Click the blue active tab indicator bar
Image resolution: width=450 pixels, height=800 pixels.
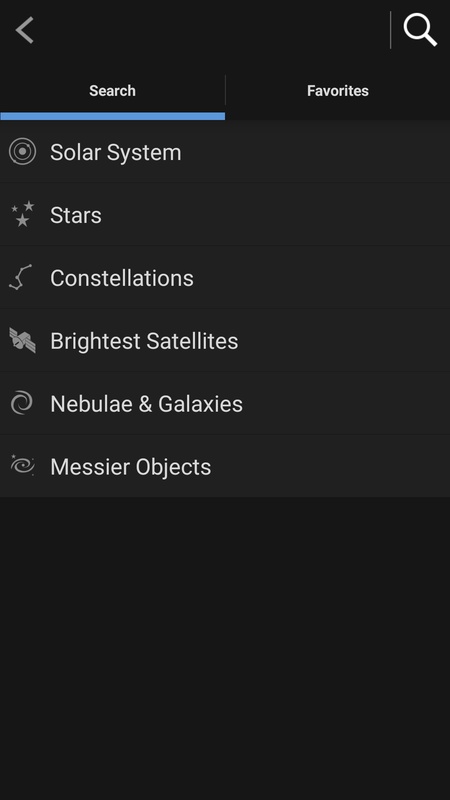(112, 116)
